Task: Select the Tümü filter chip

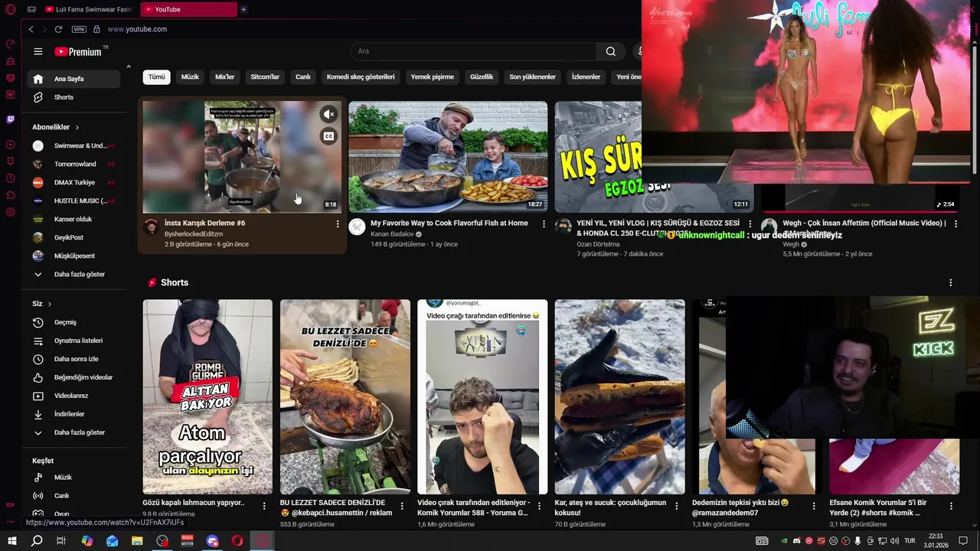Action: tap(157, 77)
